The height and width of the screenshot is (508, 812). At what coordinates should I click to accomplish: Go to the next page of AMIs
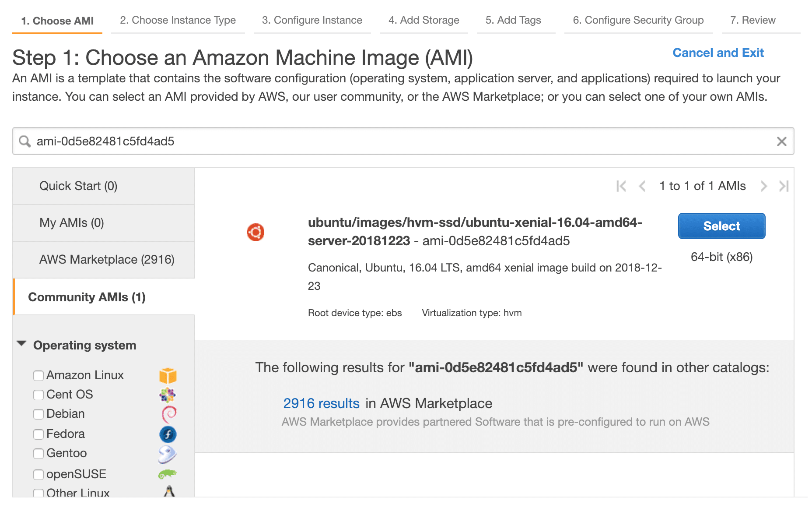pos(763,186)
